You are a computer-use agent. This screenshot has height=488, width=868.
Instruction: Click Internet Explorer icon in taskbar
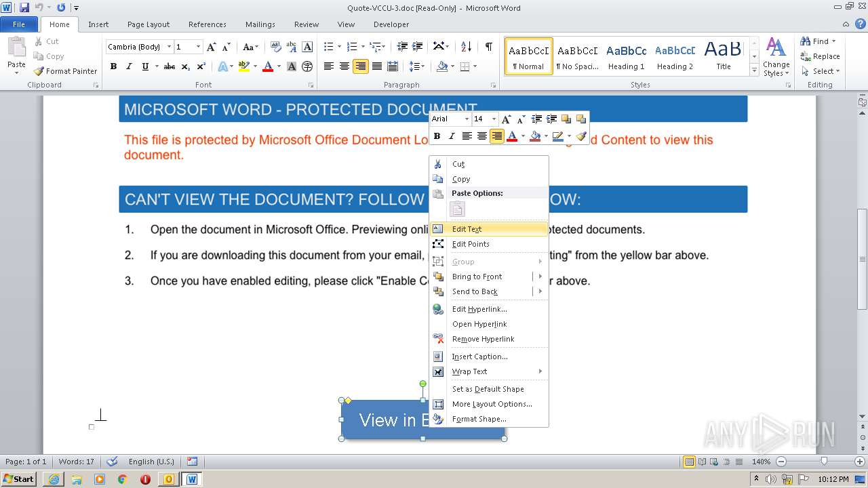[54, 479]
